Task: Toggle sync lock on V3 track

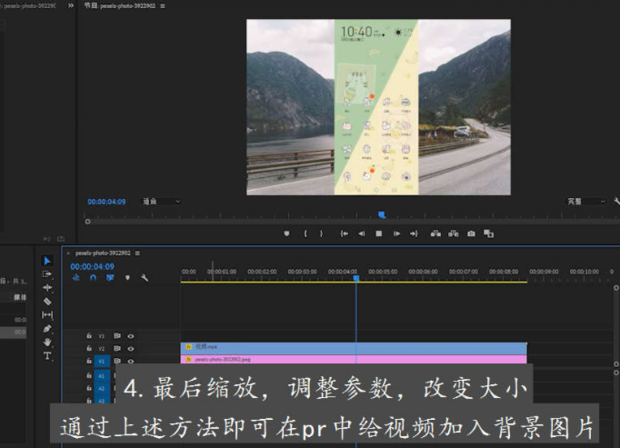Action: point(117,336)
